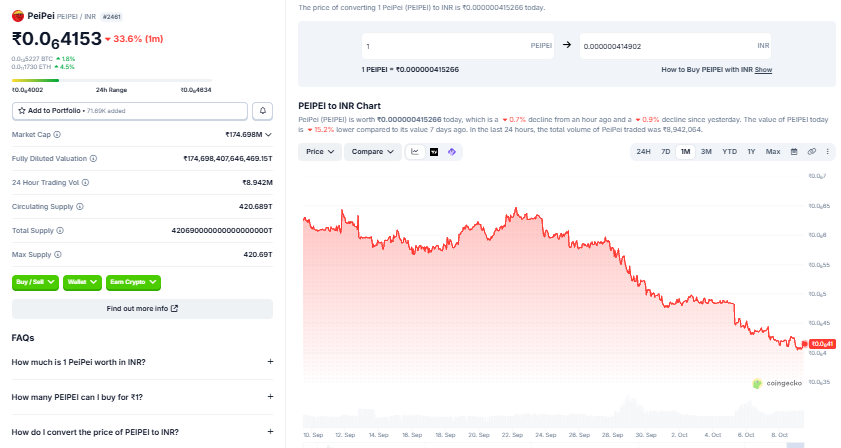
Task: Open the Fully Diluted Valuation info icon
Action: pos(93,159)
